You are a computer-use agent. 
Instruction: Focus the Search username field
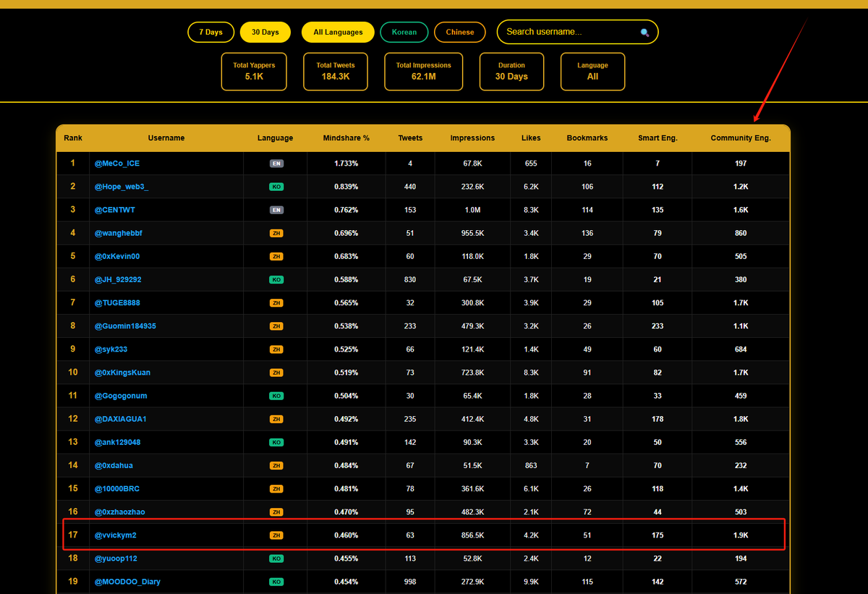click(x=577, y=32)
